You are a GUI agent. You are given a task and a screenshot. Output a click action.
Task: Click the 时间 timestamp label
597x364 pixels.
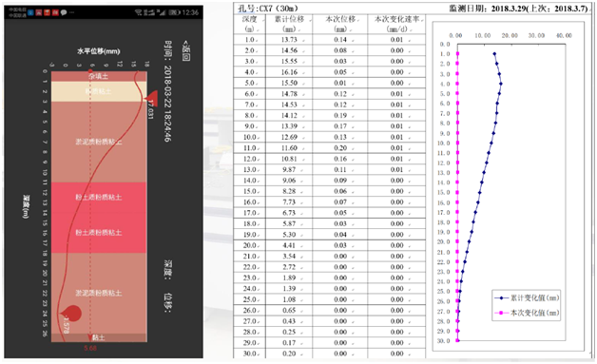pos(168,91)
